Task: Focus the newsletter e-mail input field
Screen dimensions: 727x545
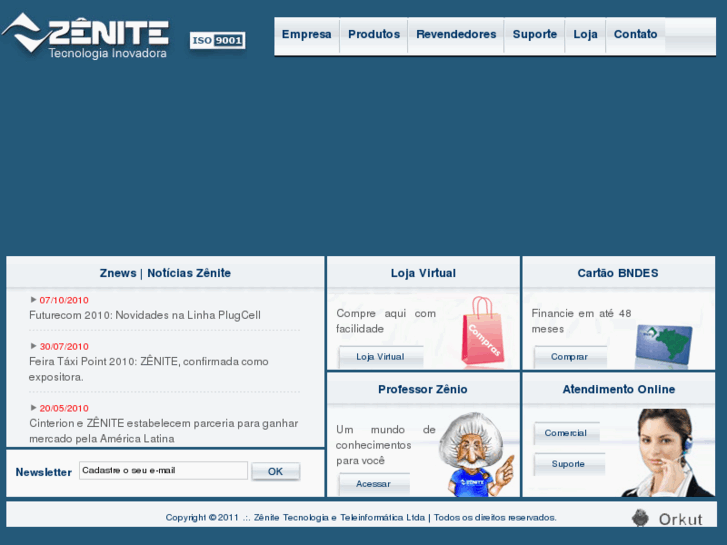Action: [x=163, y=470]
